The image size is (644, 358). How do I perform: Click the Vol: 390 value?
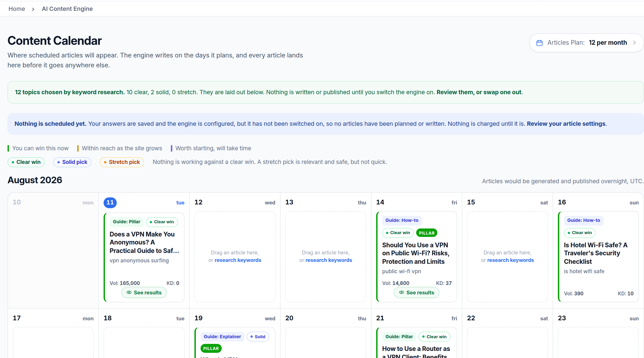coord(574,293)
